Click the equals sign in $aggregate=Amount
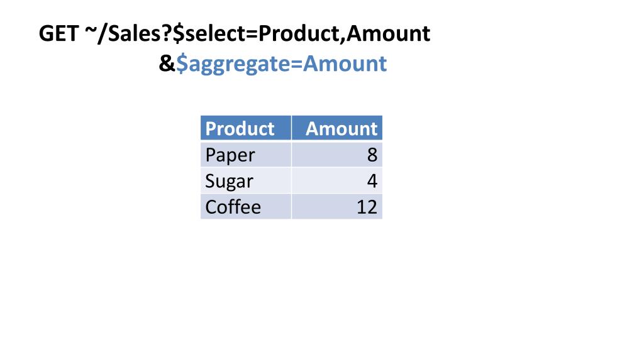Screen dimensions: 644x362 [x=297, y=65]
